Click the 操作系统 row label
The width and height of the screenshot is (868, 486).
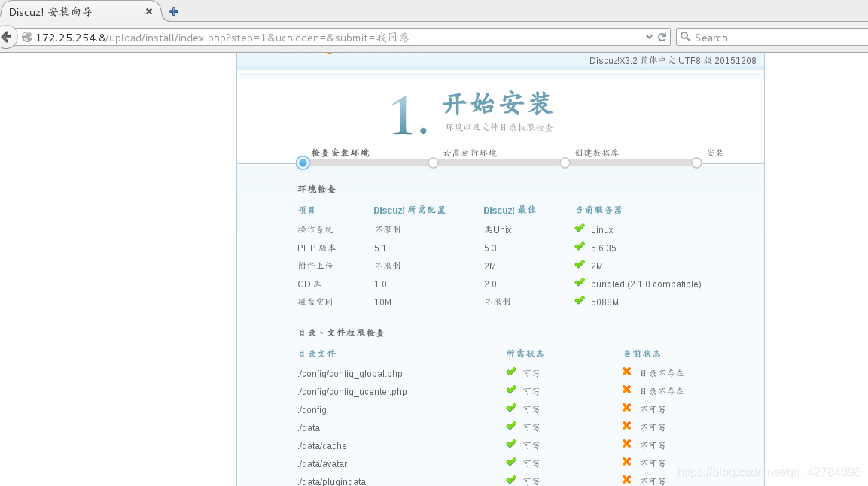click(x=315, y=230)
